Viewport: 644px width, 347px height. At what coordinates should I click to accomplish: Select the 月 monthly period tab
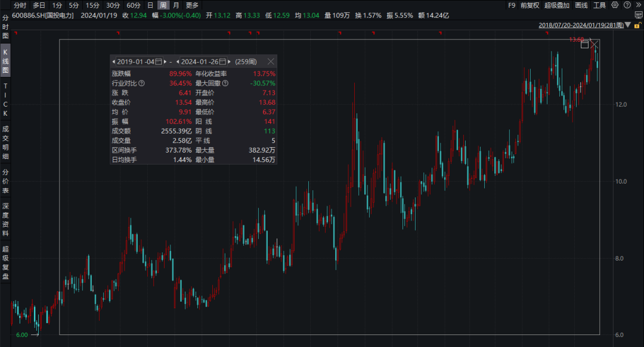[176, 5]
